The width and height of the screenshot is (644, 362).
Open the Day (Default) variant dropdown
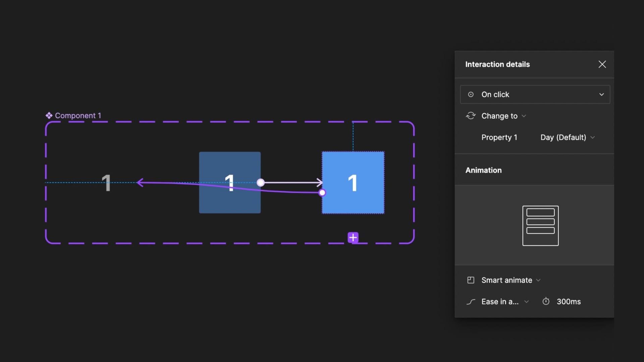pos(568,137)
